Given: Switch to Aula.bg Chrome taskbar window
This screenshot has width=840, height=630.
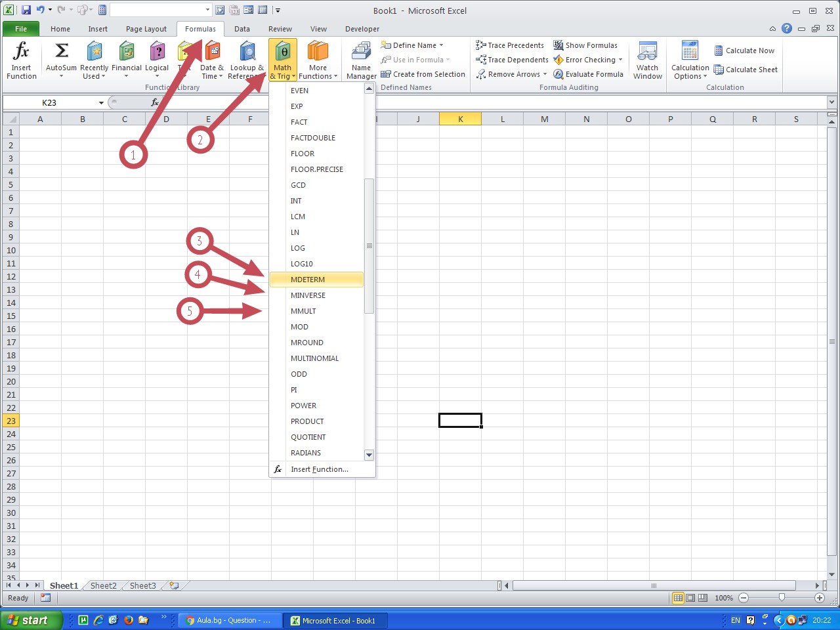Looking at the screenshot, I should coord(229,620).
